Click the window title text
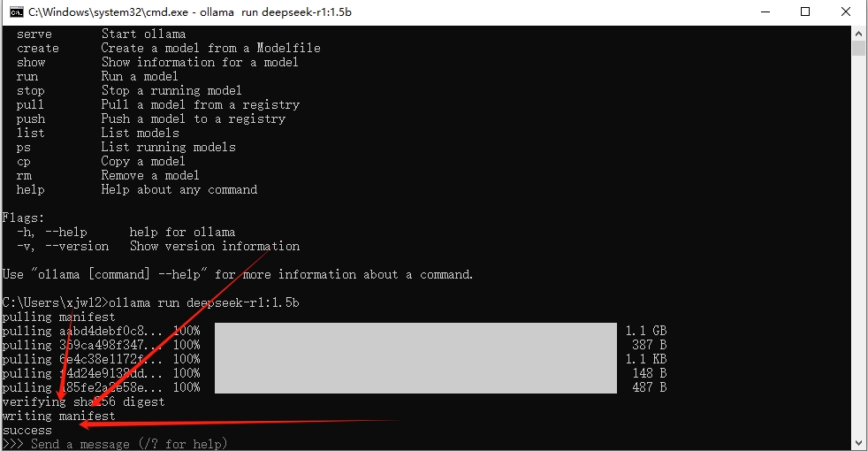Image resolution: width=868 pixels, height=451 pixels. [190, 12]
